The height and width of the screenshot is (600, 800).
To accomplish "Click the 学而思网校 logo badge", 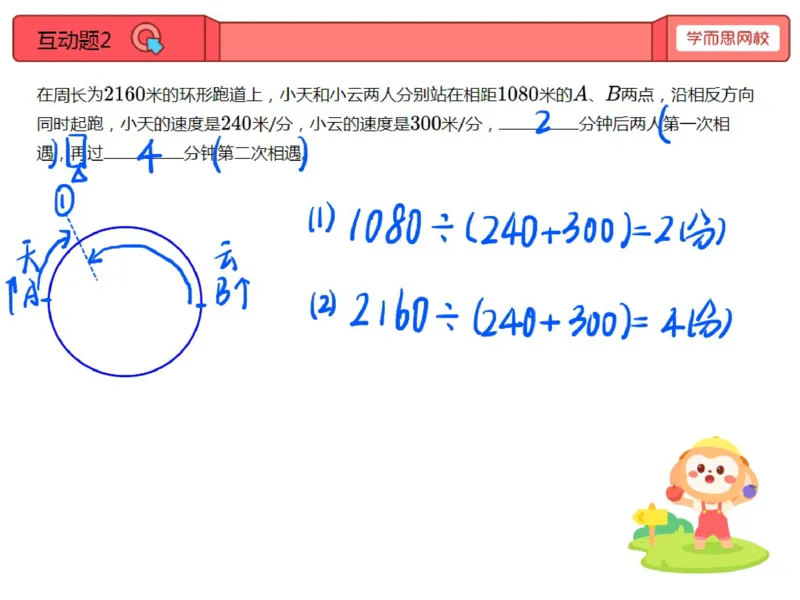I will coord(728,38).
